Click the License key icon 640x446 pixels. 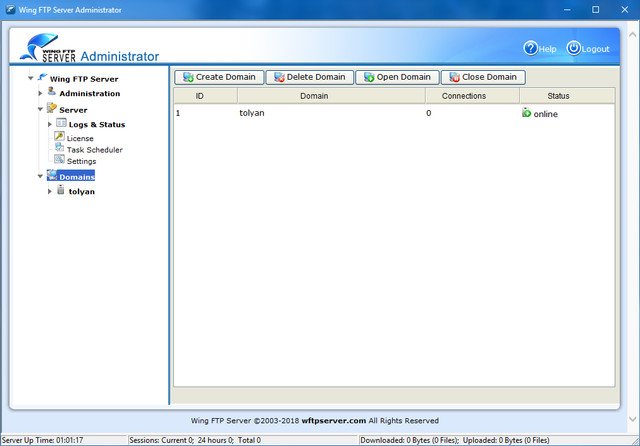[59, 137]
